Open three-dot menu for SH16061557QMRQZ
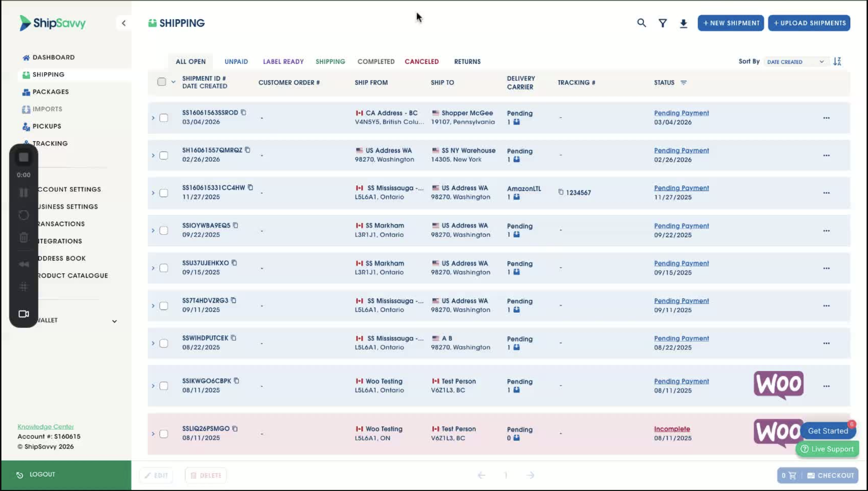 [826, 156]
